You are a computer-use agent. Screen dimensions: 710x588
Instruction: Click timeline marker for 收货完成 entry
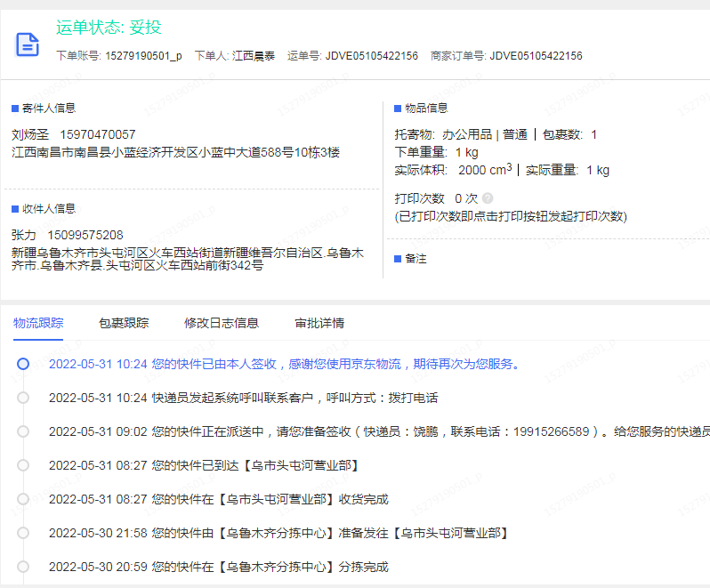point(23,499)
